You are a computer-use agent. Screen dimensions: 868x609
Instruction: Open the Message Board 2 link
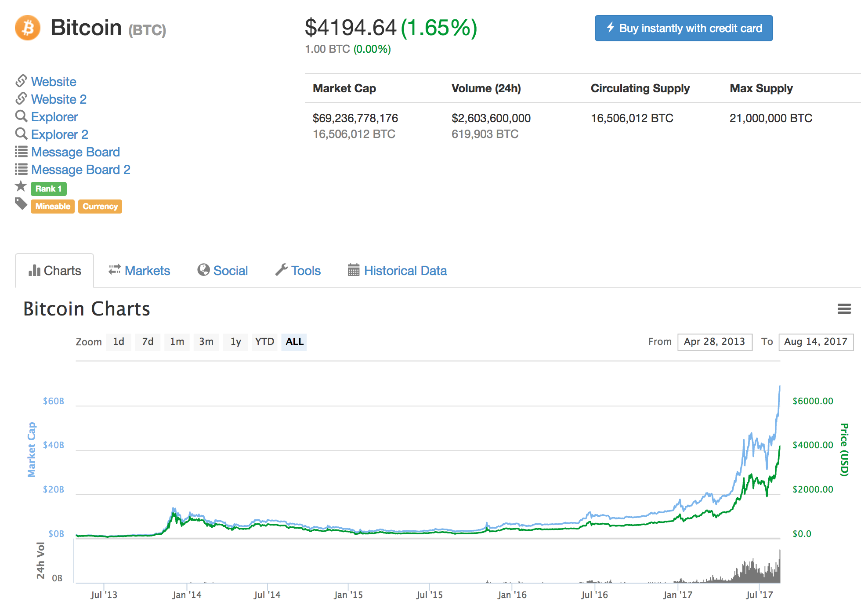(81, 170)
